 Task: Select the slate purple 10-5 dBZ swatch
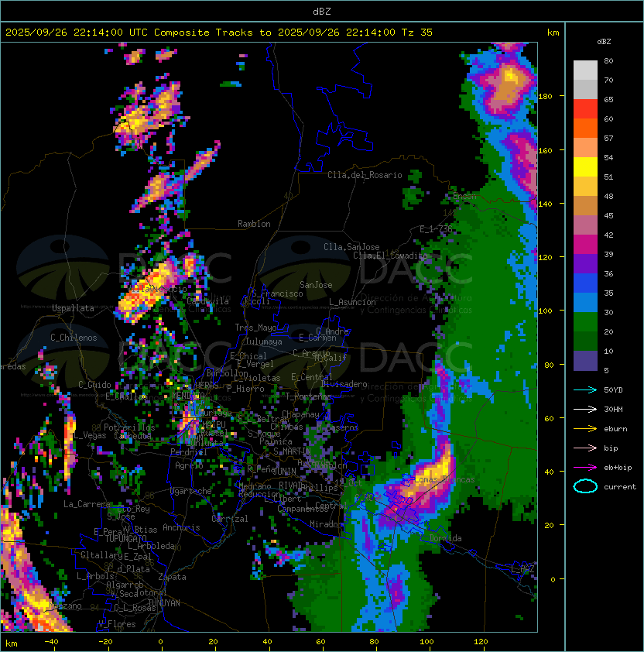585,361
